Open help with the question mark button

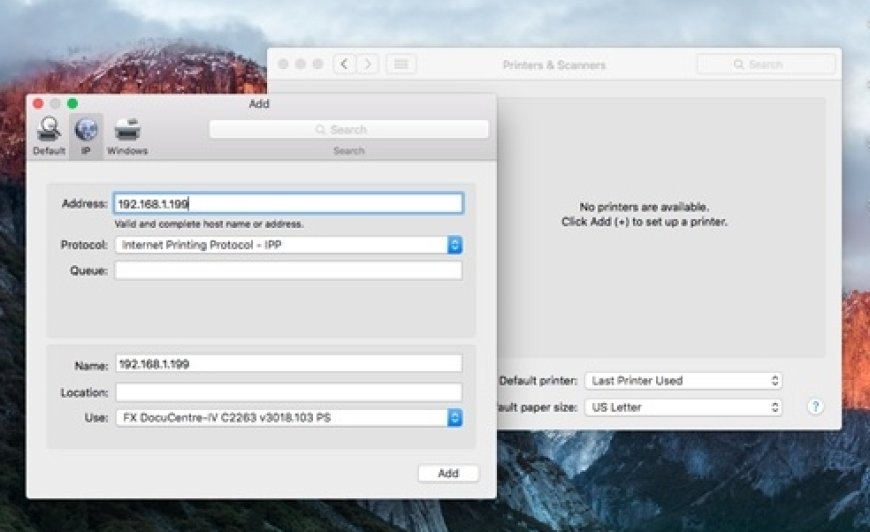coord(815,407)
